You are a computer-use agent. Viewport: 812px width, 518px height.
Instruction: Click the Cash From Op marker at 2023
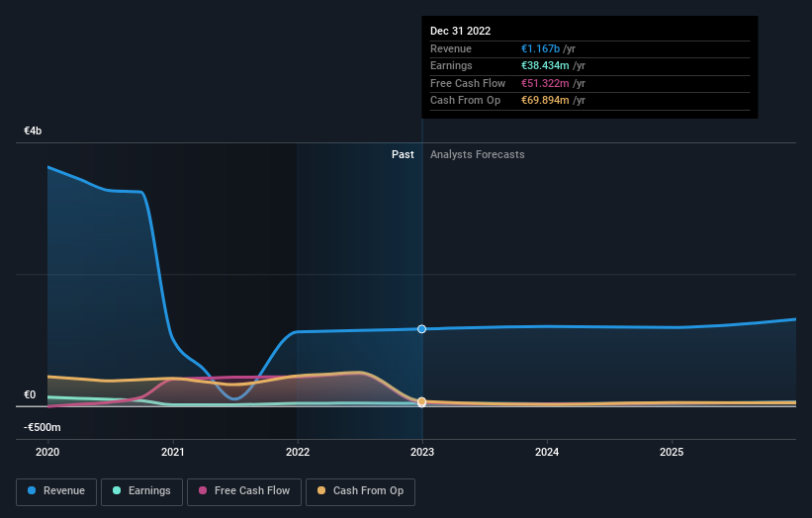pos(422,401)
